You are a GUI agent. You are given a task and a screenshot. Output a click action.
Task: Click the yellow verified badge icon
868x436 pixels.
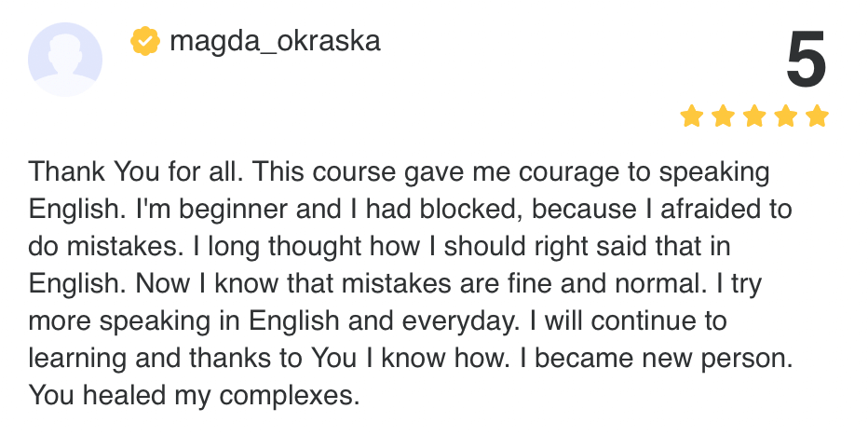point(143,42)
